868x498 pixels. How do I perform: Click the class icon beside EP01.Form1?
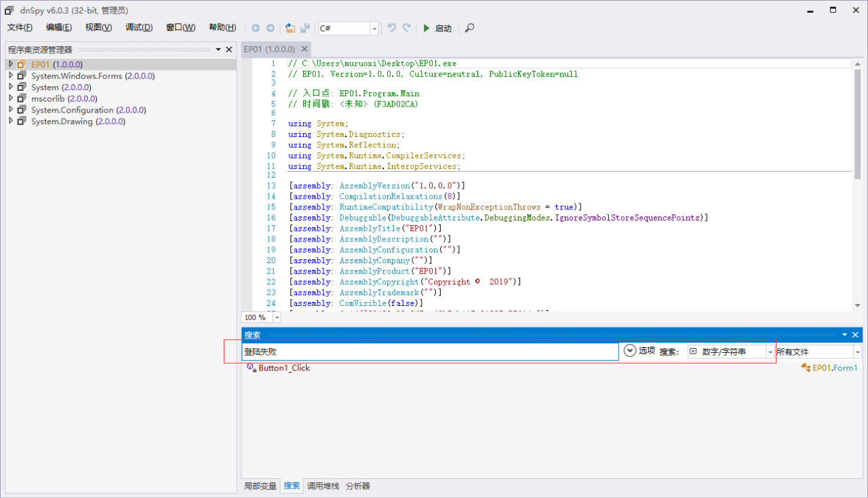pos(806,368)
